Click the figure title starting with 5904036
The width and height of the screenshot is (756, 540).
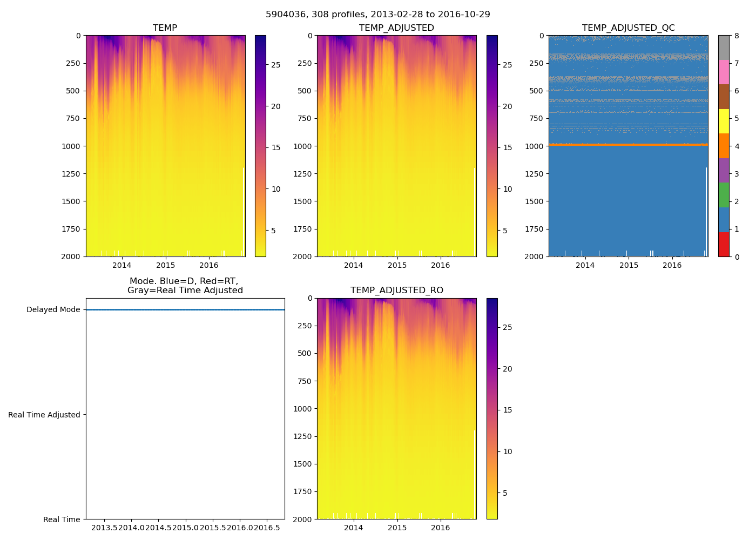pyautogui.click(x=377, y=15)
